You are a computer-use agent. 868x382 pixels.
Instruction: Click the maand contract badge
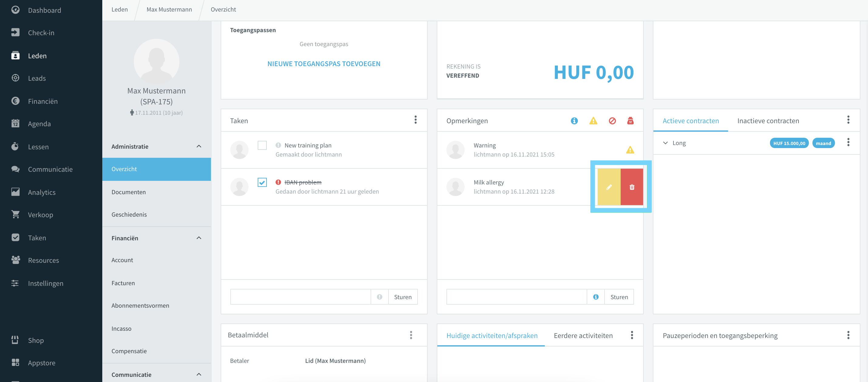[x=823, y=143]
